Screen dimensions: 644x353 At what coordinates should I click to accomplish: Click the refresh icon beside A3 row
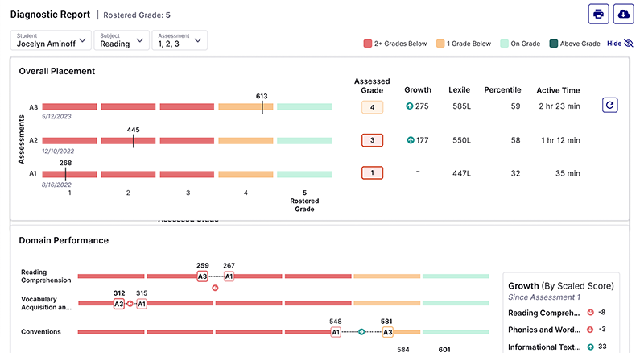pos(610,106)
